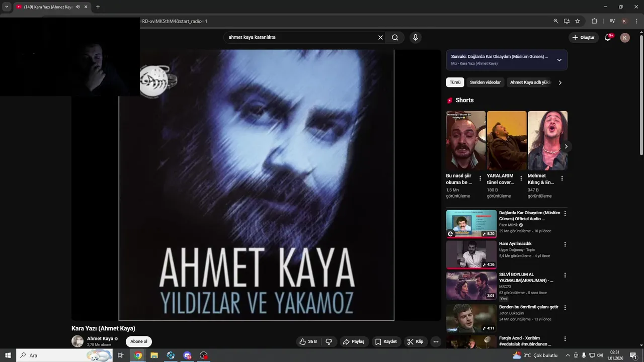Dislike the video with thumbs down
644x362 pixels.
point(329,341)
